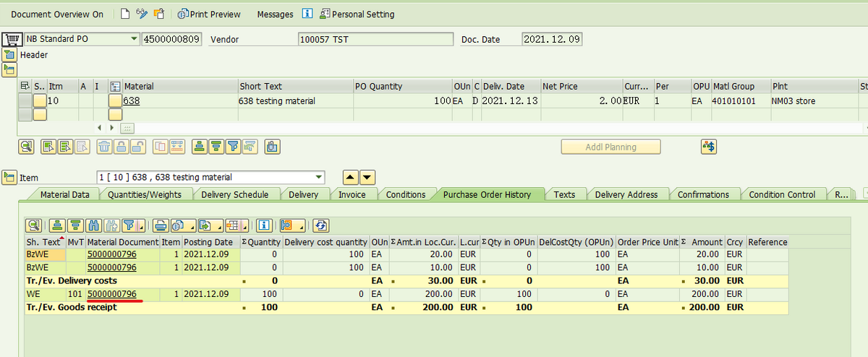Viewport: 868px width, 357px height.
Task: Click item Sort Ascending icon
Action: click(x=199, y=147)
